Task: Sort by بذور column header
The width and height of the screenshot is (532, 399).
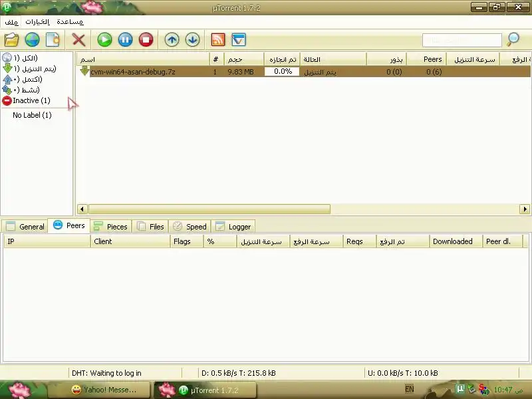Action: (x=386, y=59)
